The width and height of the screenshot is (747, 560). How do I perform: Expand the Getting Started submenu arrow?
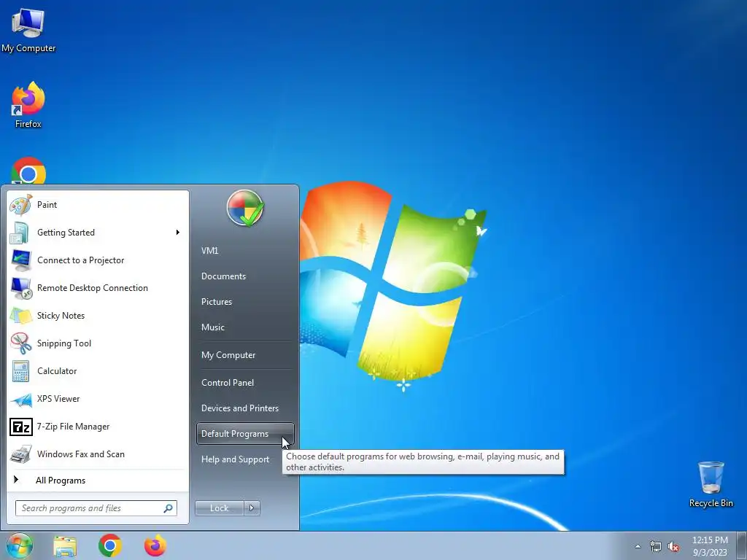178,233
